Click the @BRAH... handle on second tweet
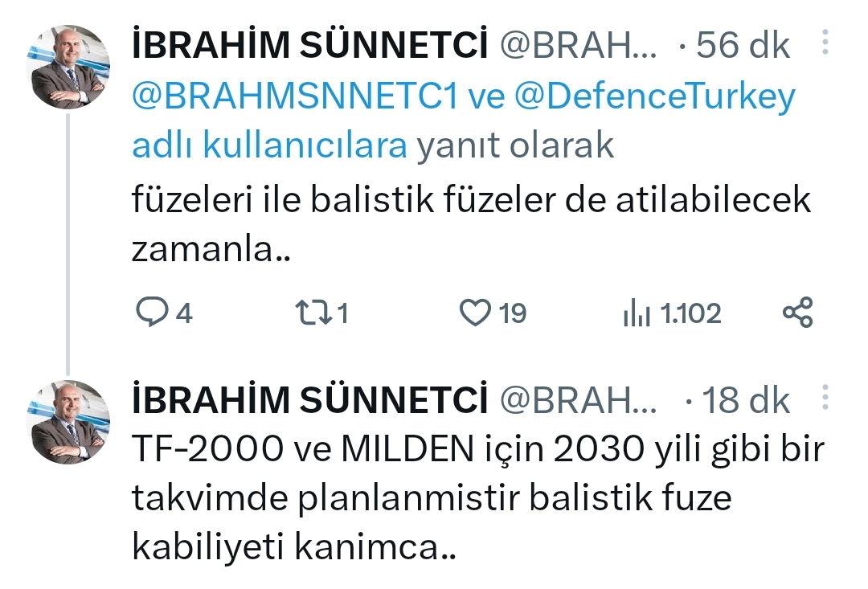Viewport: 868px width, 589px height. pyautogui.click(x=578, y=400)
